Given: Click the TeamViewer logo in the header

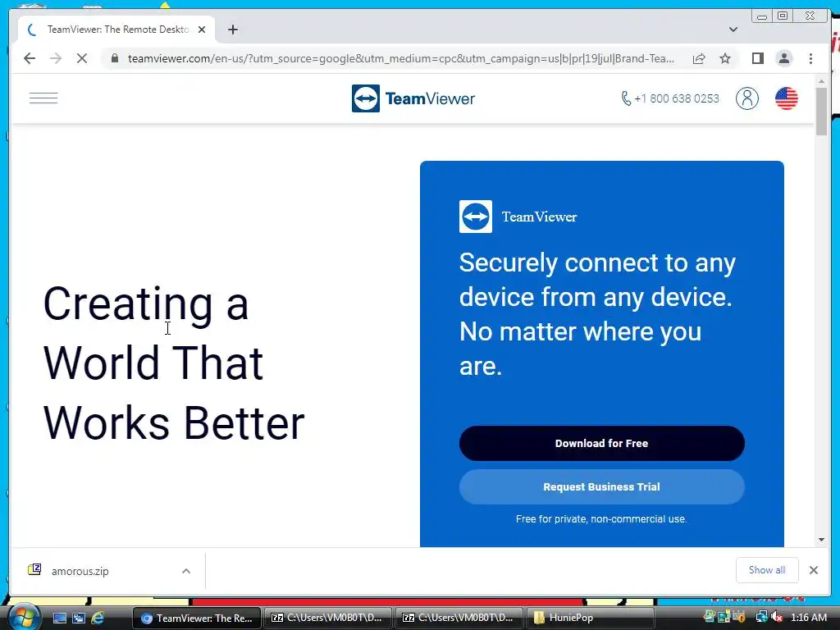Looking at the screenshot, I should click(x=413, y=98).
